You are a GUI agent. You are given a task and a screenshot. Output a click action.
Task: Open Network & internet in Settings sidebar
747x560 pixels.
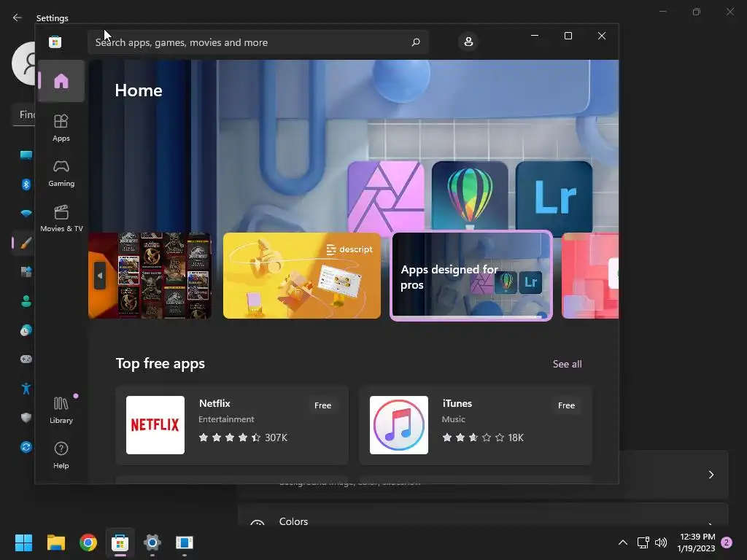pos(26,214)
